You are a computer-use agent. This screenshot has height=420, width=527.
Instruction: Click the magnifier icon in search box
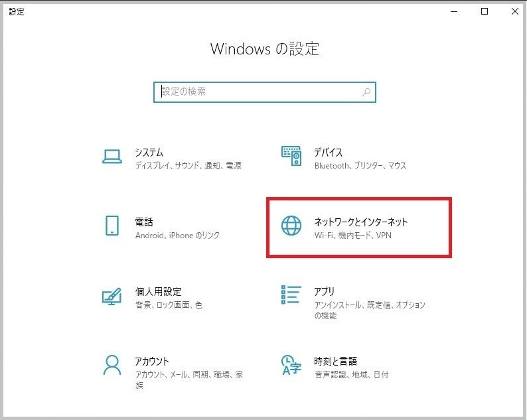coord(366,92)
